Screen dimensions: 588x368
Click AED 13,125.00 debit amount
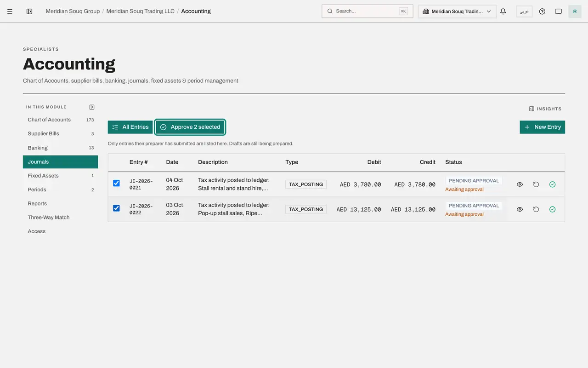point(359,209)
